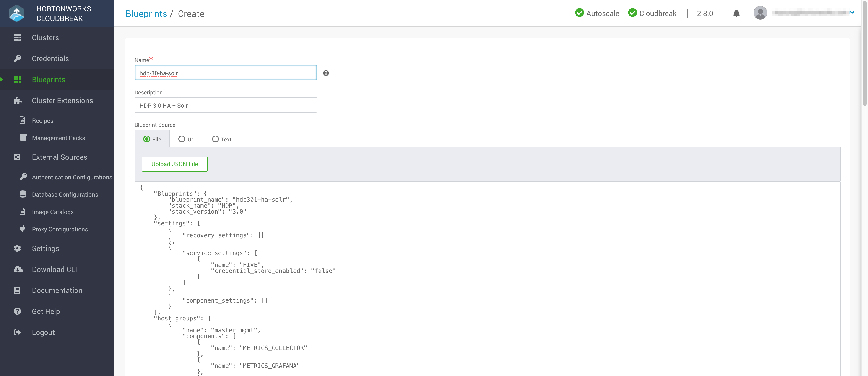Select the Management Packs archive icon
Screen dimensions: 868x376
click(23, 138)
